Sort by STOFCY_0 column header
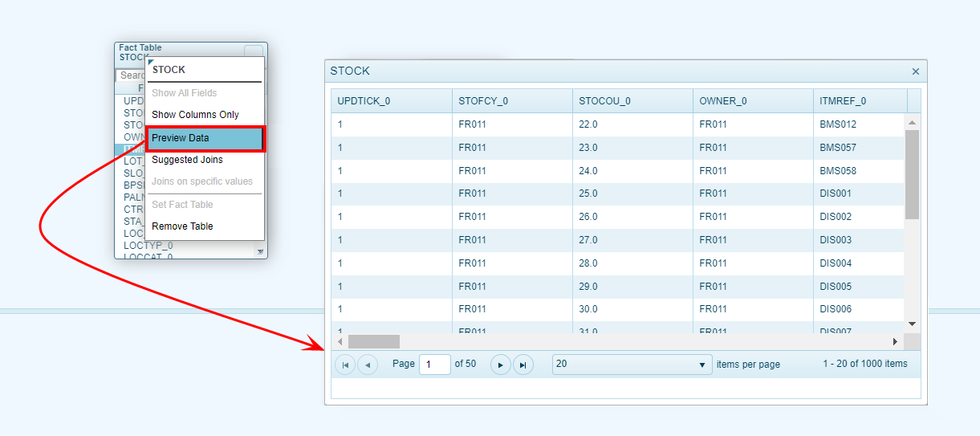 pos(512,101)
